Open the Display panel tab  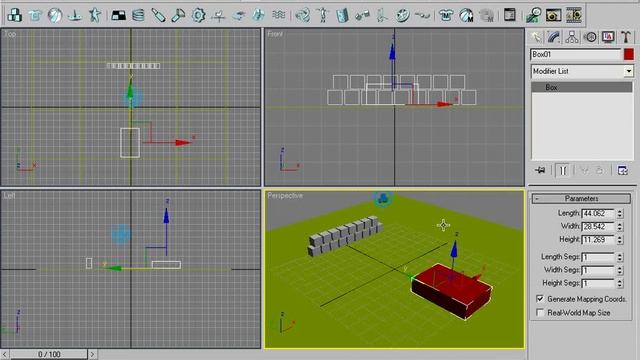608,37
